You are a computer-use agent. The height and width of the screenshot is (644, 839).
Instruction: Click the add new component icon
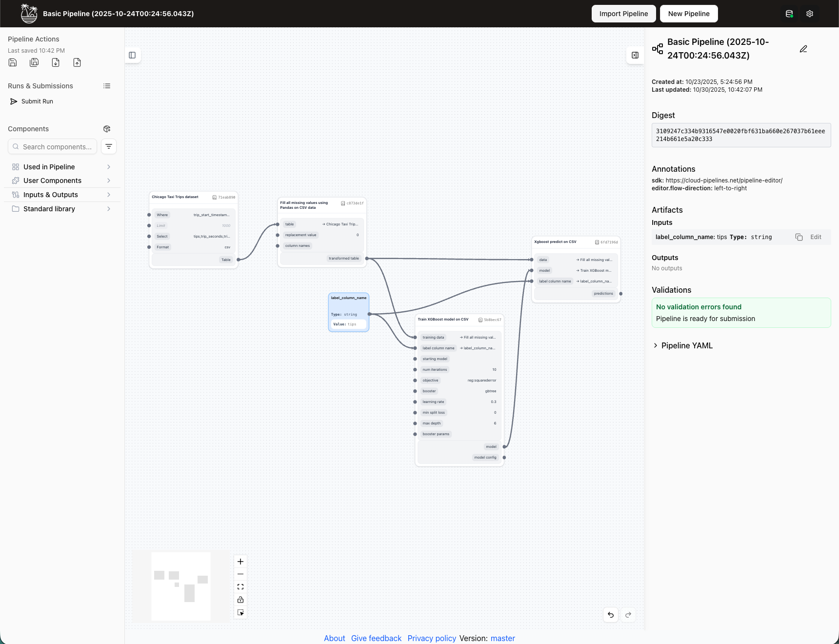pos(107,129)
